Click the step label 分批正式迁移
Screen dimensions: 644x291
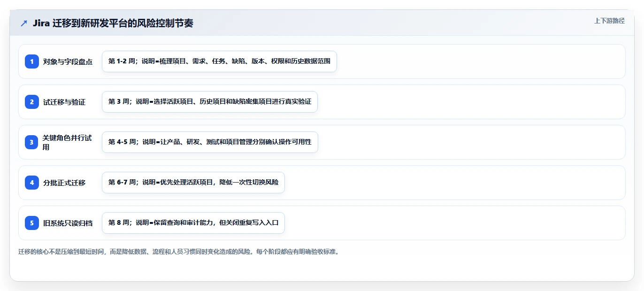(x=64, y=183)
